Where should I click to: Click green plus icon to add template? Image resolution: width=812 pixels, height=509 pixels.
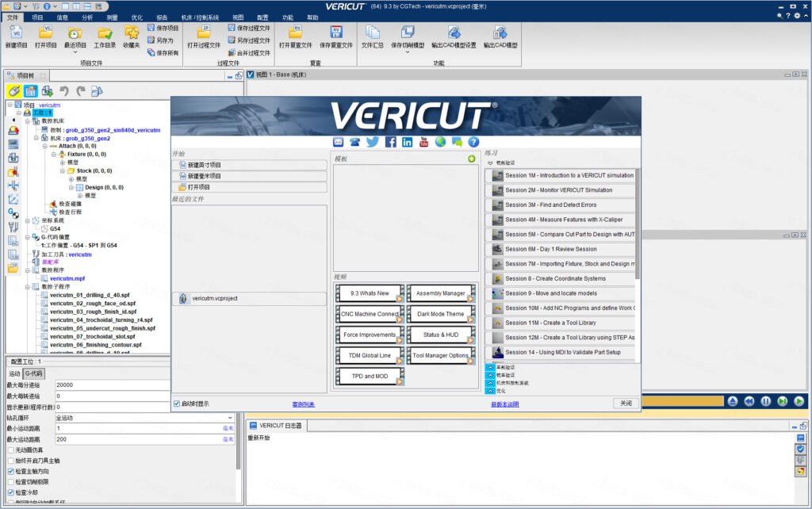coord(471,159)
